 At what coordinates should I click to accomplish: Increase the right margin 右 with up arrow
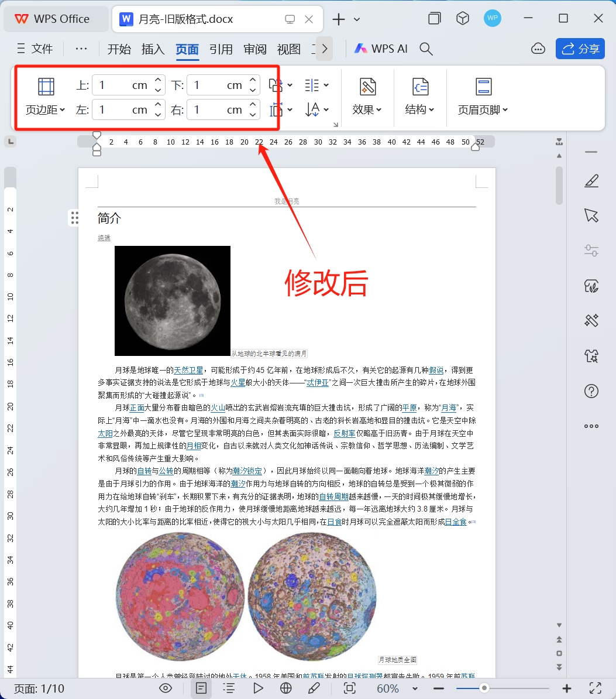point(253,104)
